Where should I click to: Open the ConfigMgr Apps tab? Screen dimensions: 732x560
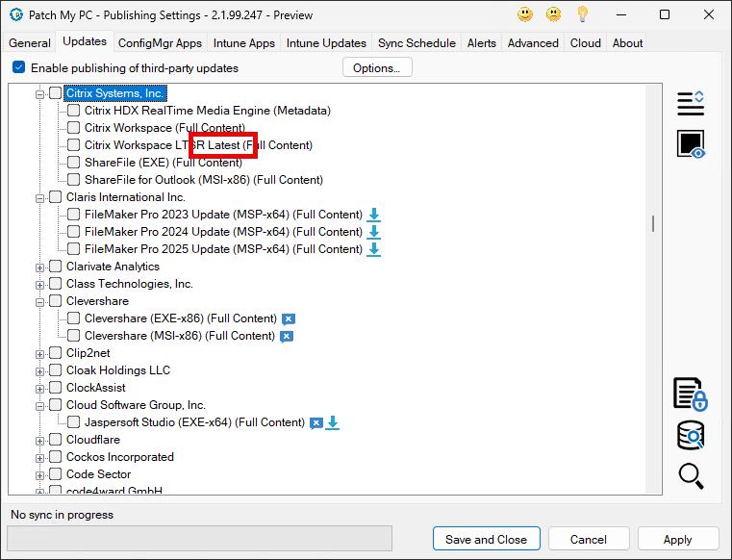point(160,43)
